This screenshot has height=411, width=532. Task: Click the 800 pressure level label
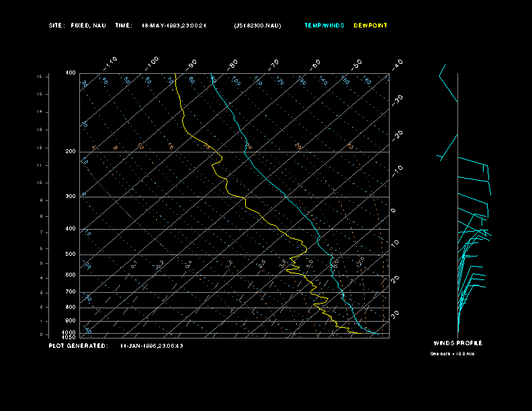[x=71, y=307]
